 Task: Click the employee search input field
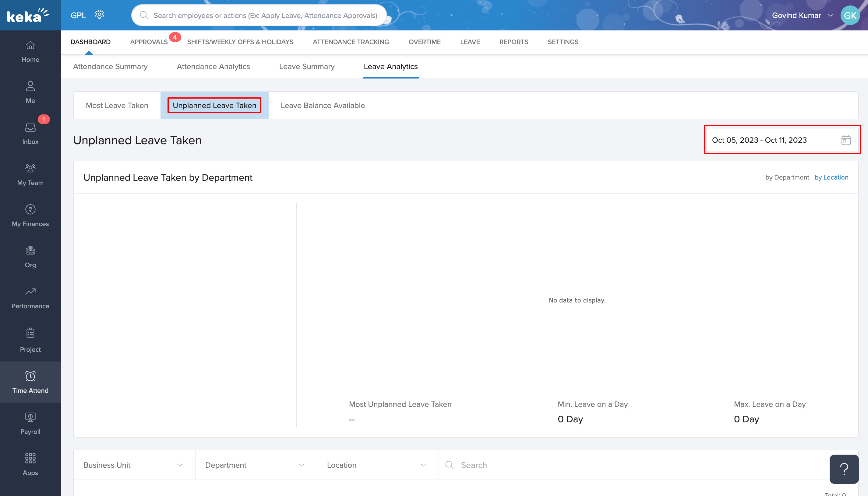(265, 15)
